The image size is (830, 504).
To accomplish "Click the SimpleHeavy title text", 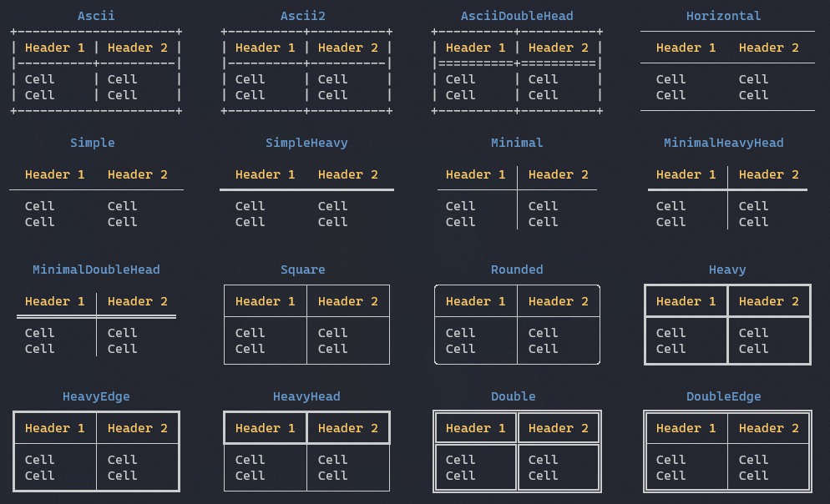I will tap(306, 143).
